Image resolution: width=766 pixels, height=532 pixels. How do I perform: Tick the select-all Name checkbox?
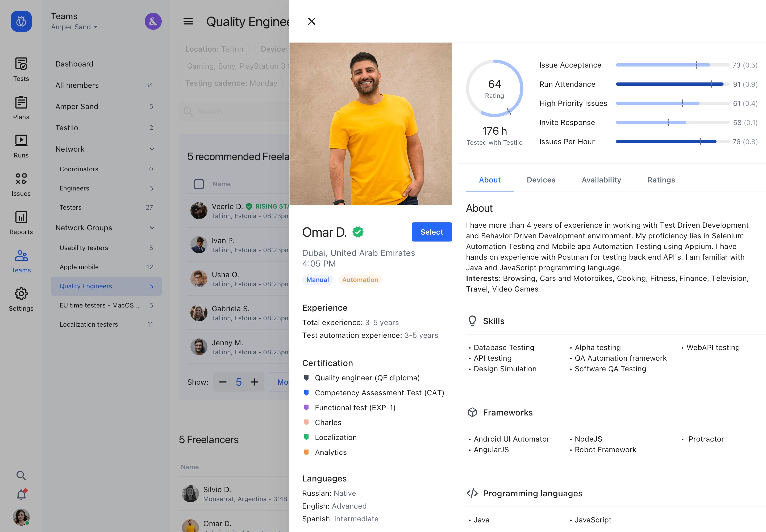(x=199, y=184)
